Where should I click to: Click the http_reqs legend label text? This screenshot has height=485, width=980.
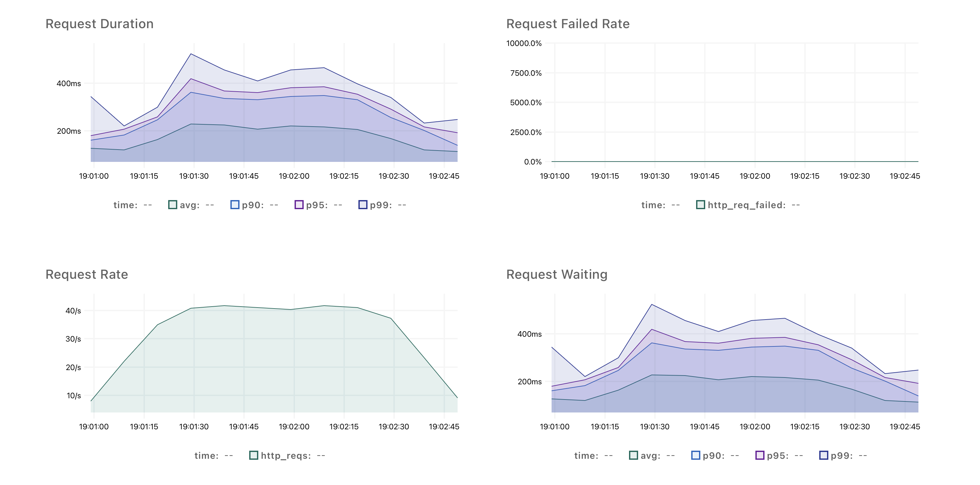286,456
